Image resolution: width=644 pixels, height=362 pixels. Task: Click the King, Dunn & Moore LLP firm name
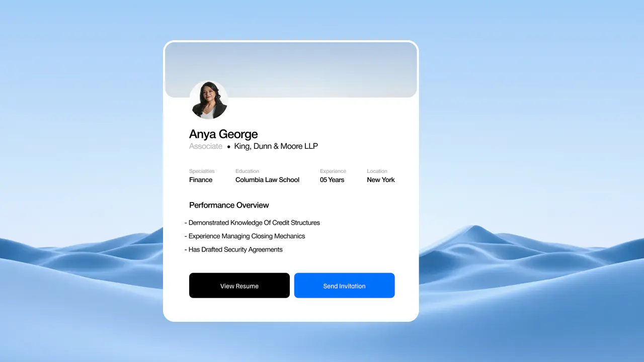[x=276, y=146]
